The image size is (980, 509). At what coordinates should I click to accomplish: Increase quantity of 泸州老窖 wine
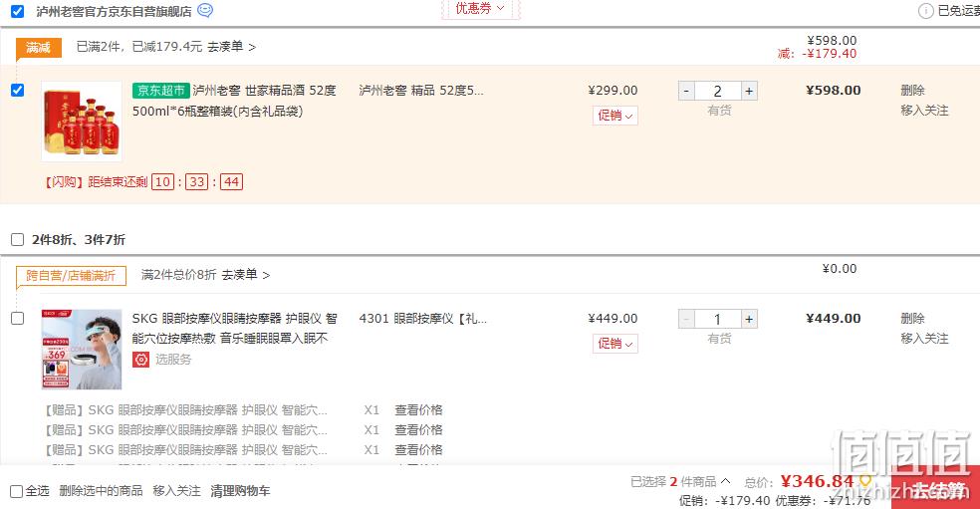pyautogui.click(x=749, y=91)
